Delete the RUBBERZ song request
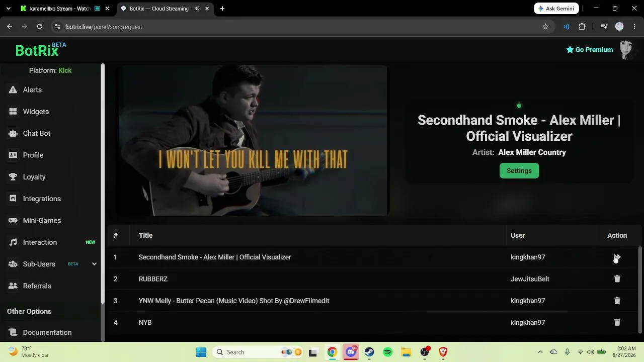The width and height of the screenshot is (644, 362). [x=617, y=279]
